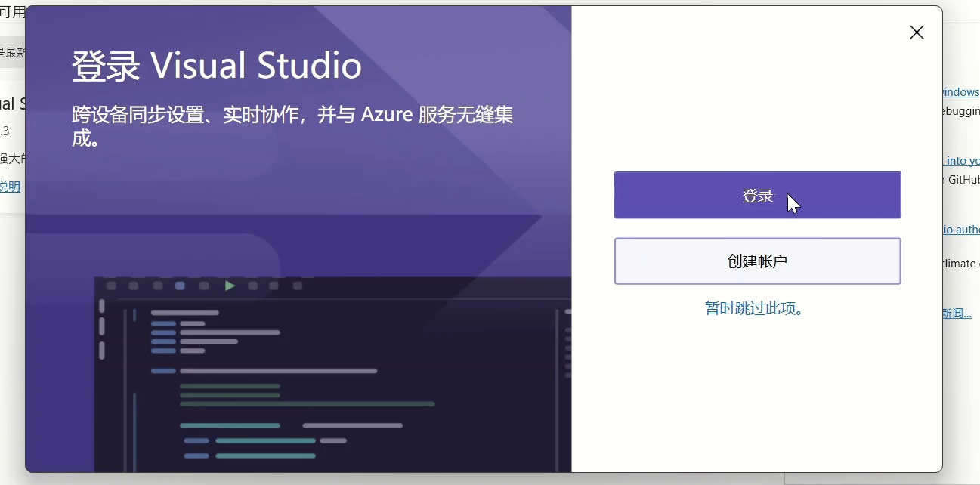Click the leftmost gray square in illustrated toolbar
The height and width of the screenshot is (485, 980).
click(111, 286)
